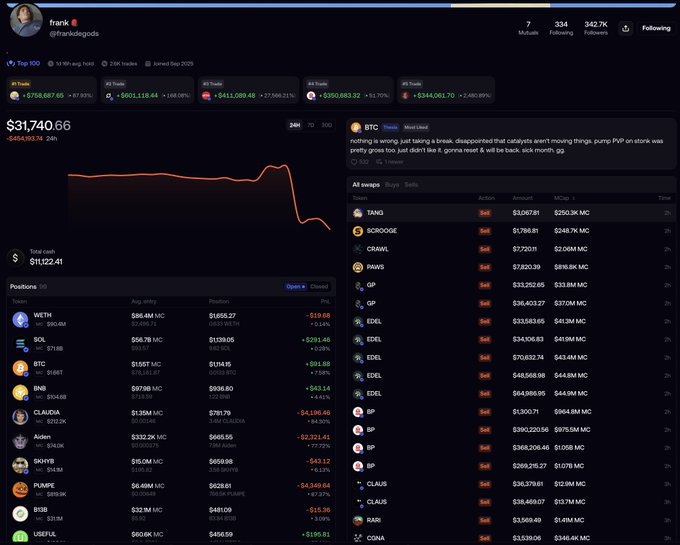
Task: Open the 334 Following count
Action: [561, 28]
